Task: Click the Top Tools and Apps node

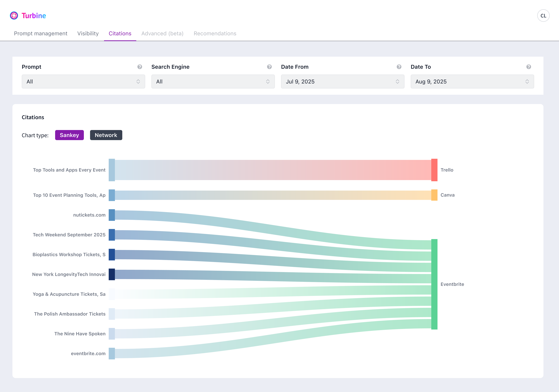Action: click(112, 170)
